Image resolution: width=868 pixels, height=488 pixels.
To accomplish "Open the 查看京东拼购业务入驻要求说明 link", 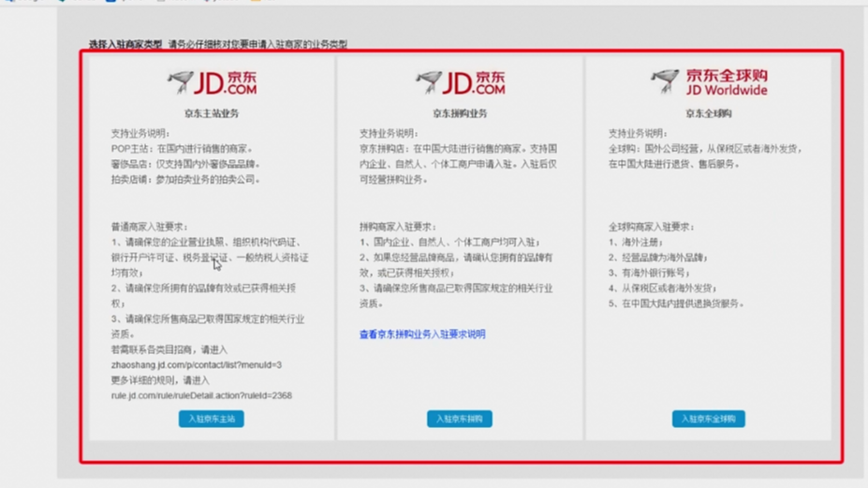I will pos(422,334).
